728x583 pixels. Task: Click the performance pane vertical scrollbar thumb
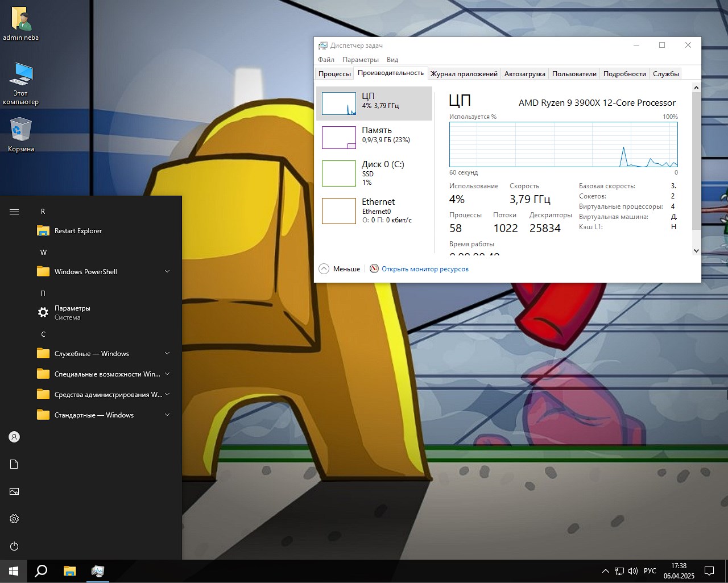[696, 161]
